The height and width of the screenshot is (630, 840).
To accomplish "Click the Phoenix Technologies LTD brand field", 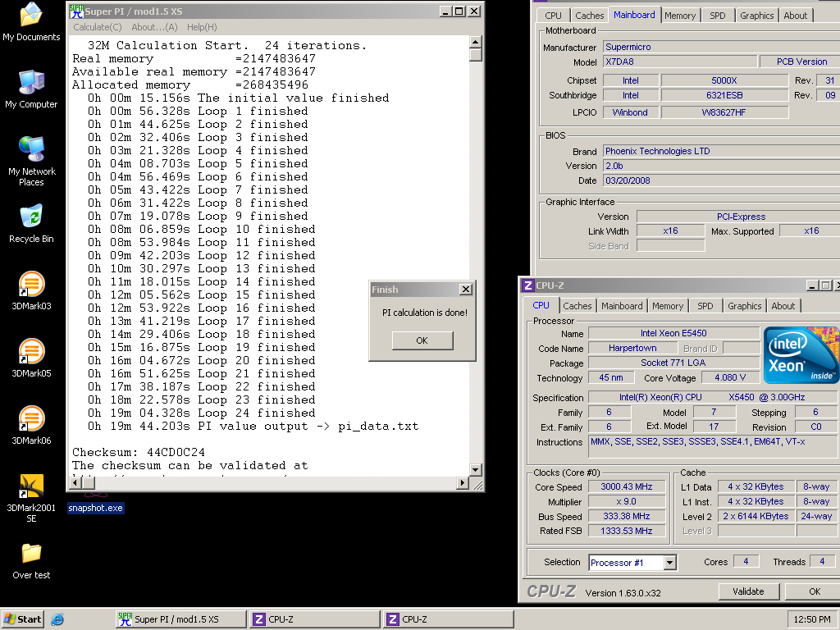I will click(722, 151).
